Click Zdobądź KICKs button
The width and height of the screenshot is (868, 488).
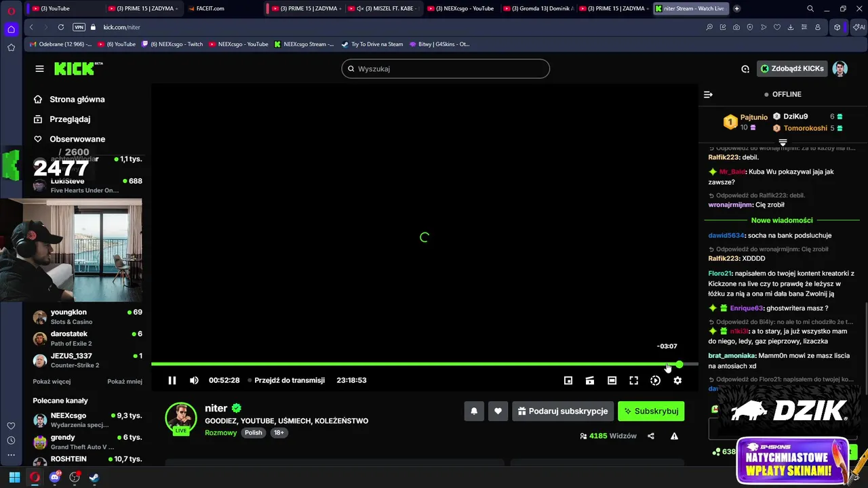[x=791, y=68]
